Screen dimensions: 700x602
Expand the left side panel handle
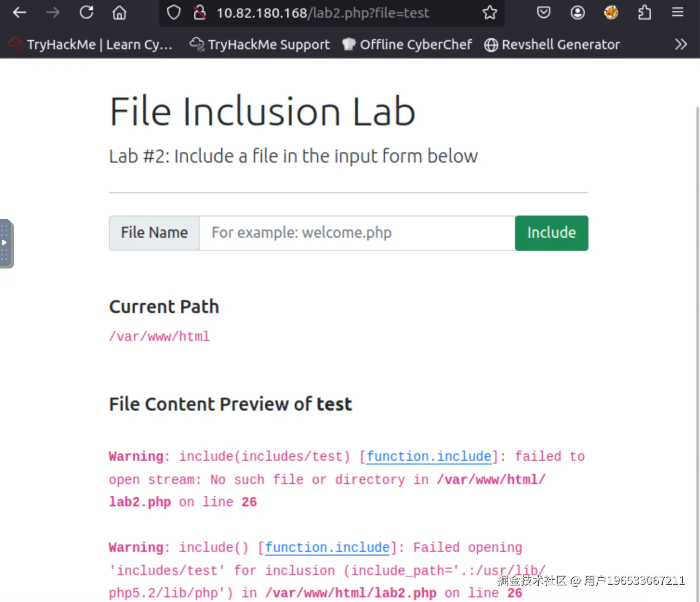tap(5, 243)
